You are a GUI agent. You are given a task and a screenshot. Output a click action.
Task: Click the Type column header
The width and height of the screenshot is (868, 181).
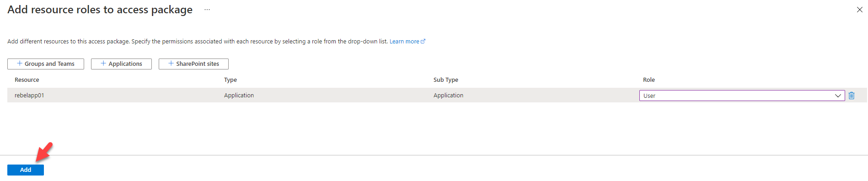tap(230, 80)
